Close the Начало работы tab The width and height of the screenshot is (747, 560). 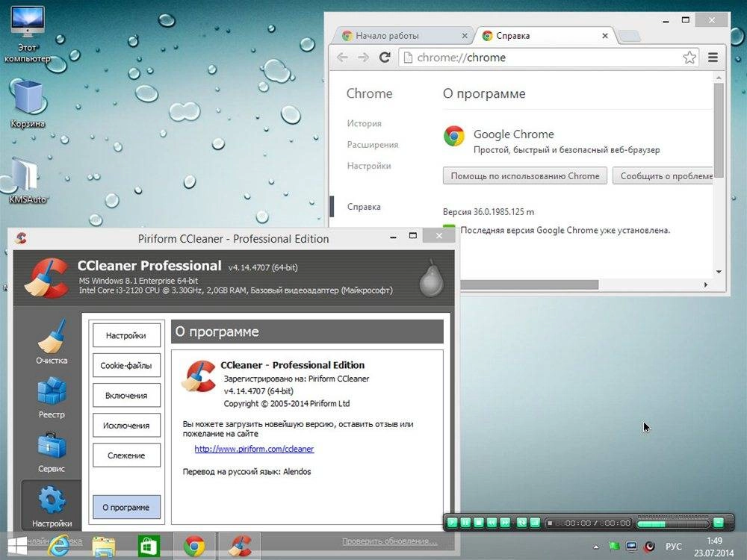pos(465,36)
